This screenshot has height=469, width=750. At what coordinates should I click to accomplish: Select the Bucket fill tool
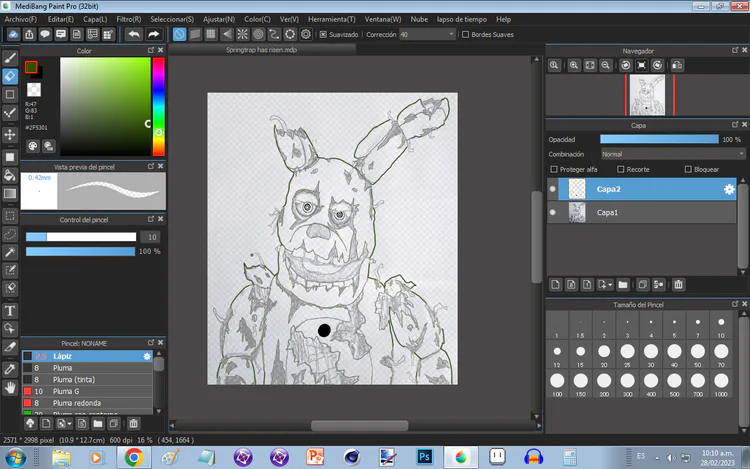10,175
